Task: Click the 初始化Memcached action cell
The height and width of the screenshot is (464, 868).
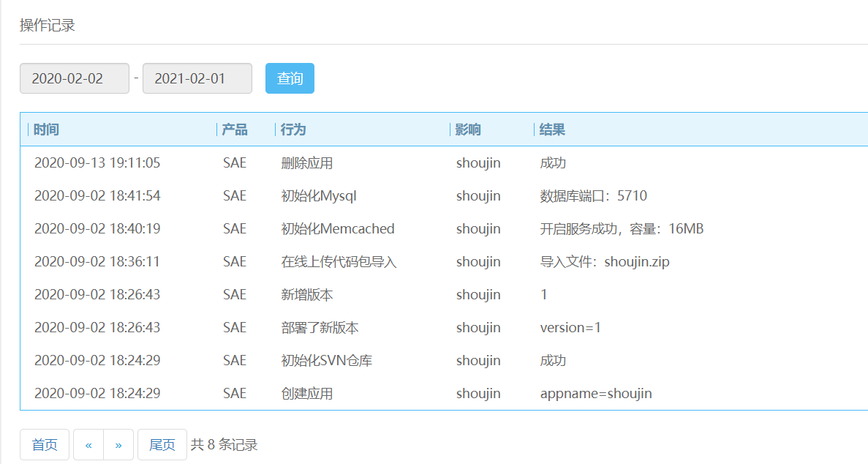Action: 338,228
